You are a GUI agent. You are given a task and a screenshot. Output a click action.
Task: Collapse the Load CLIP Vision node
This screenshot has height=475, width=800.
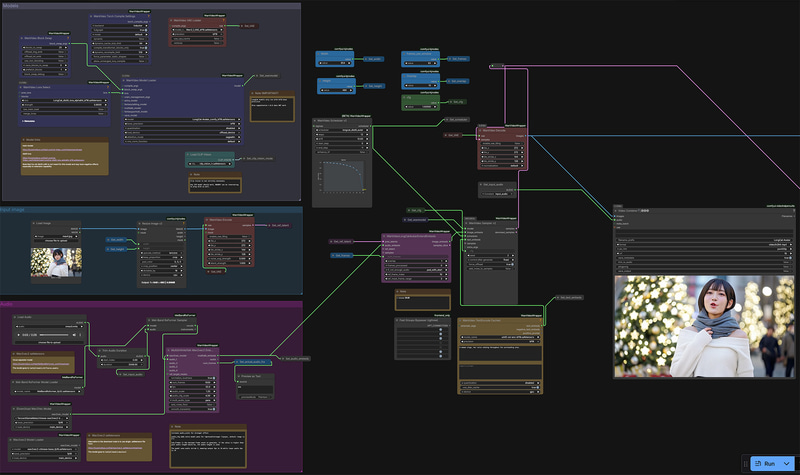[x=188, y=155]
